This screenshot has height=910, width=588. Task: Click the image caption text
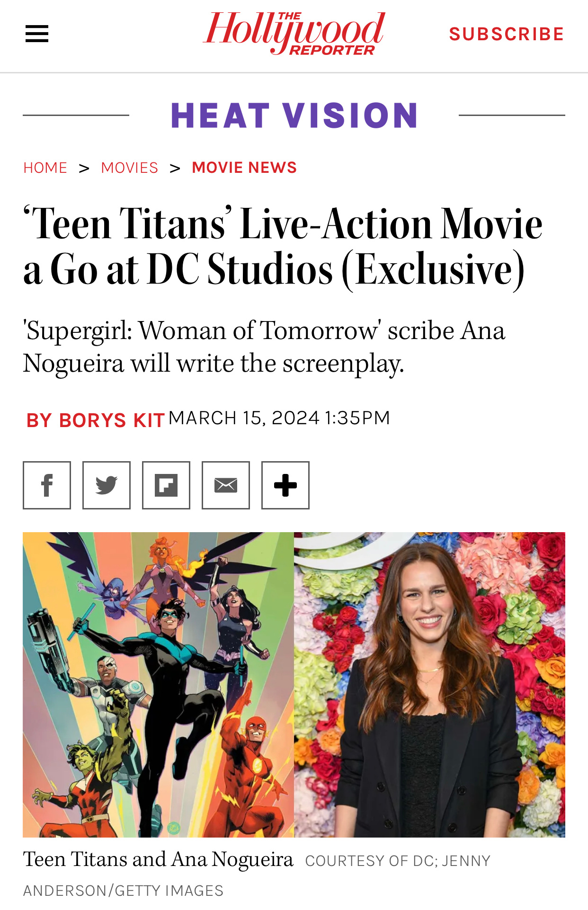(158, 859)
